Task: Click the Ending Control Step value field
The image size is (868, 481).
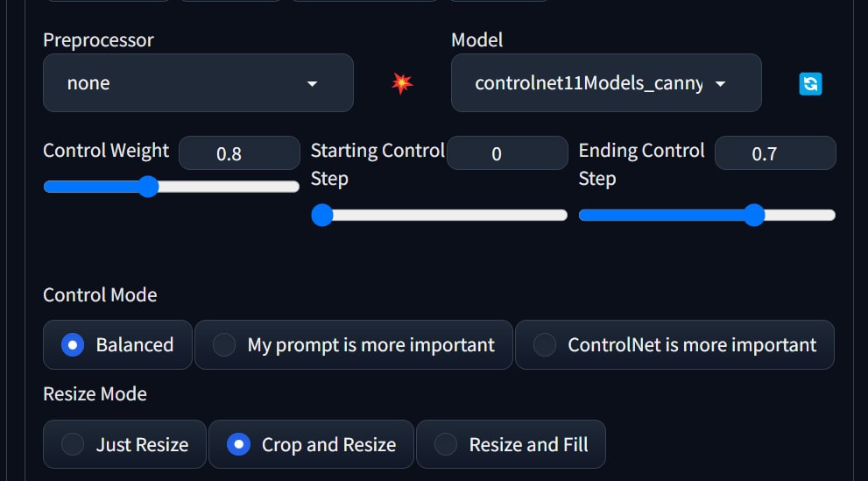Action: [775, 153]
